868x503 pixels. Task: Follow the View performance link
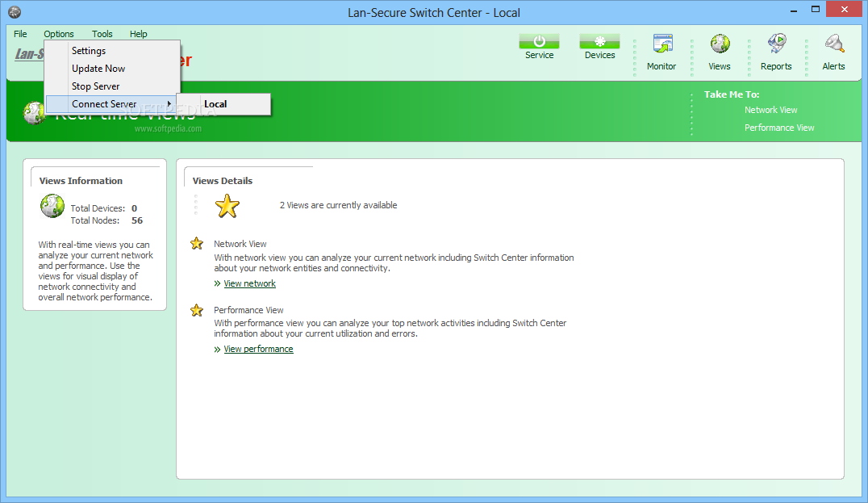coord(258,349)
